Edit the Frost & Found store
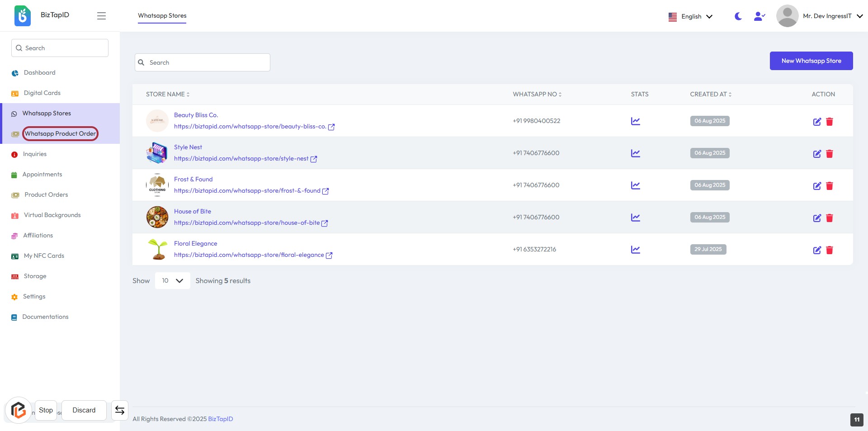Image resolution: width=868 pixels, height=431 pixels. pos(817,186)
